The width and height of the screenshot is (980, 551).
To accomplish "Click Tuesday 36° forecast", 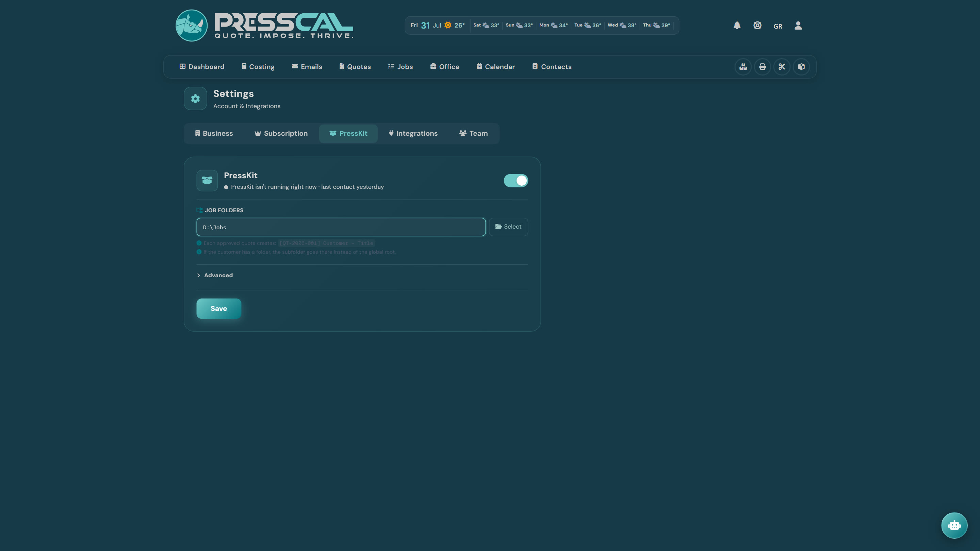I will (588, 26).
